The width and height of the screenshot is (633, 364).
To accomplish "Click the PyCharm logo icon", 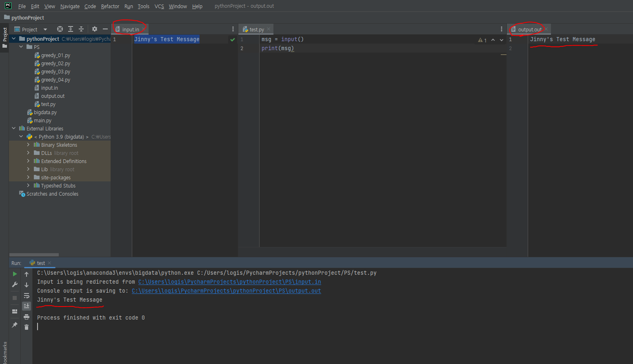I will [8, 6].
